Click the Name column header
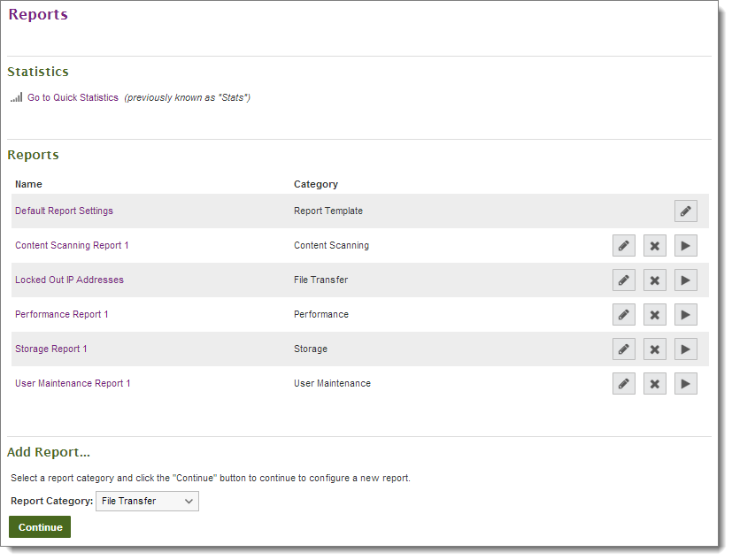This screenshot has height=560, width=732. 28,184
